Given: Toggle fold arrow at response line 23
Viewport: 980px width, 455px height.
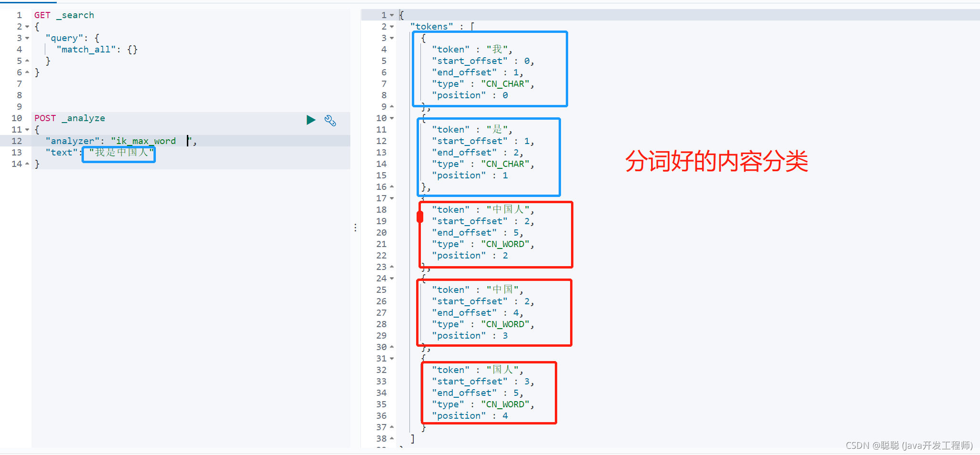Looking at the screenshot, I should click(x=392, y=267).
